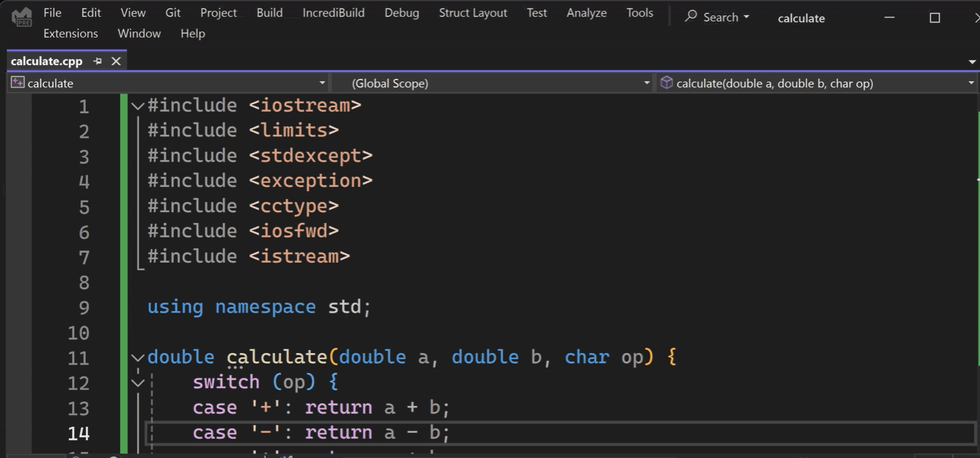Collapse the #include block on line 1

click(x=138, y=106)
